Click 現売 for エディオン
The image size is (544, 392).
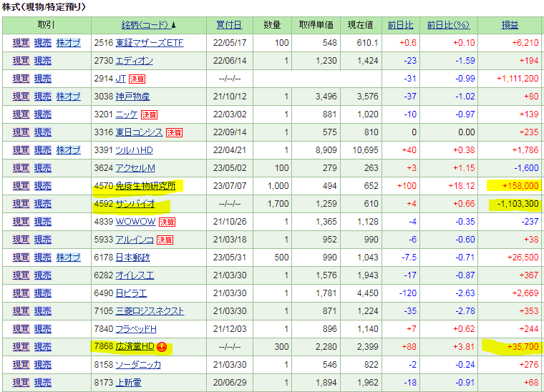pos(43,61)
